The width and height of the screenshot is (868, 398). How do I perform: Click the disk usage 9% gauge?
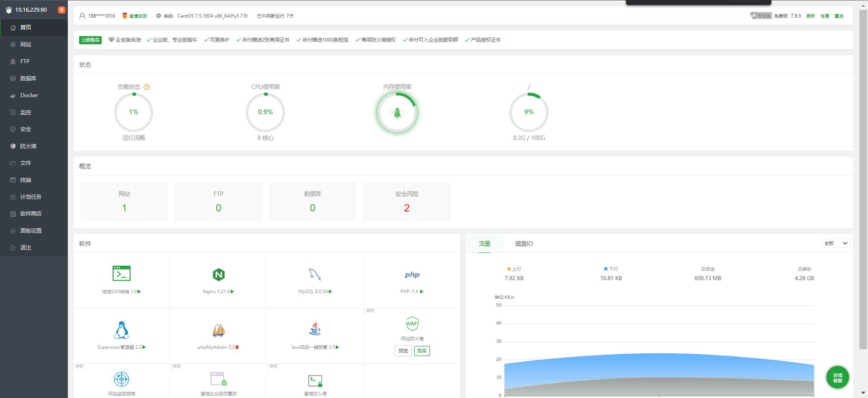(x=529, y=112)
